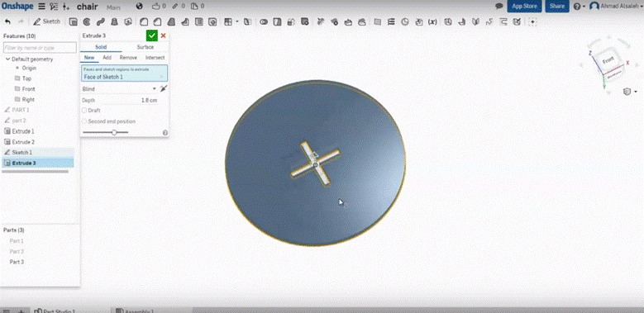The width and height of the screenshot is (644, 313).
Task: Select the Face draft tool icon
Action: point(171,21)
